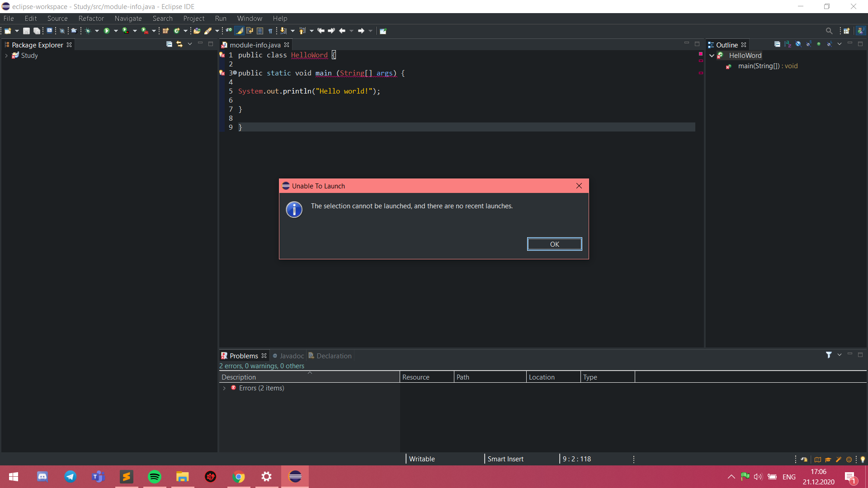
Task: Toggle Mark Occurrences highlighter
Action: pos(239,31)
